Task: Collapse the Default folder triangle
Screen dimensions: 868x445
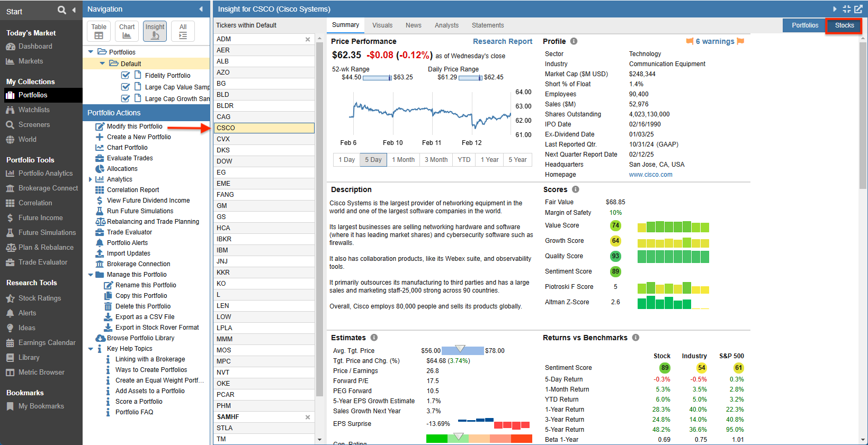Action: (x=102, y=63)
